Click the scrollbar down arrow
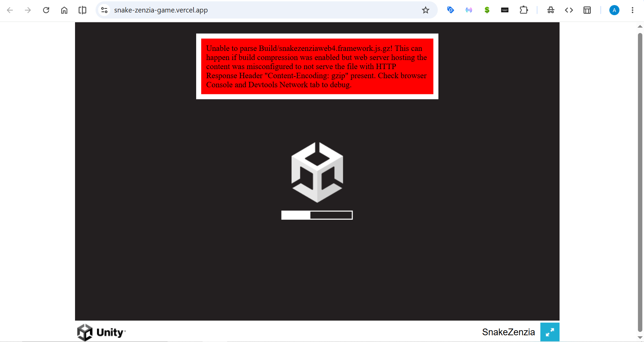Screen dimensions: 644x342 [x=640, y=338]
